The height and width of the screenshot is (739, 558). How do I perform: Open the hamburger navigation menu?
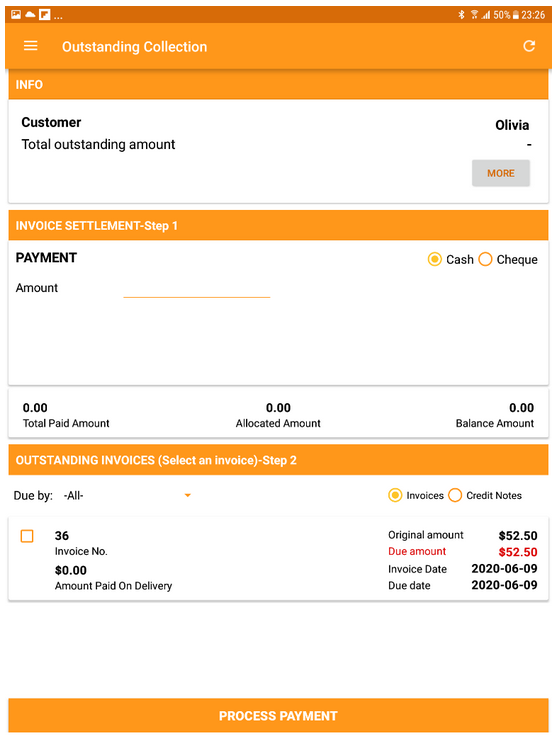coord(31,46)
